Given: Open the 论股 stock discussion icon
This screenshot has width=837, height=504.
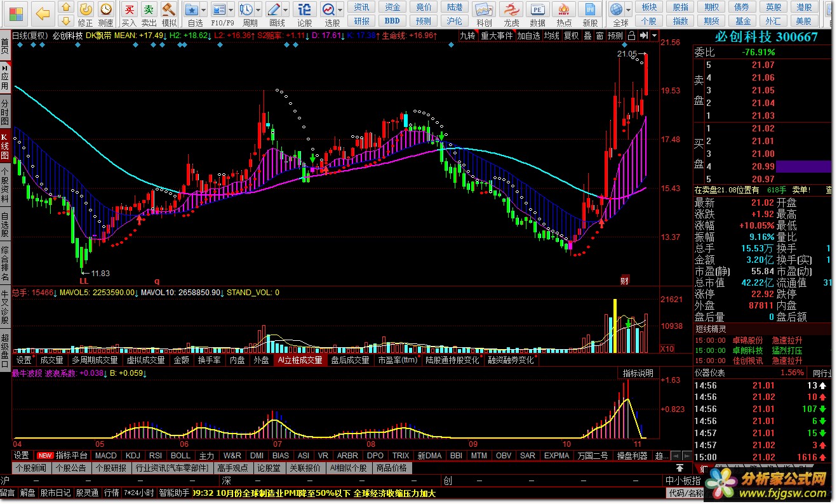Looking at the screenshot, I should [305, 14].
